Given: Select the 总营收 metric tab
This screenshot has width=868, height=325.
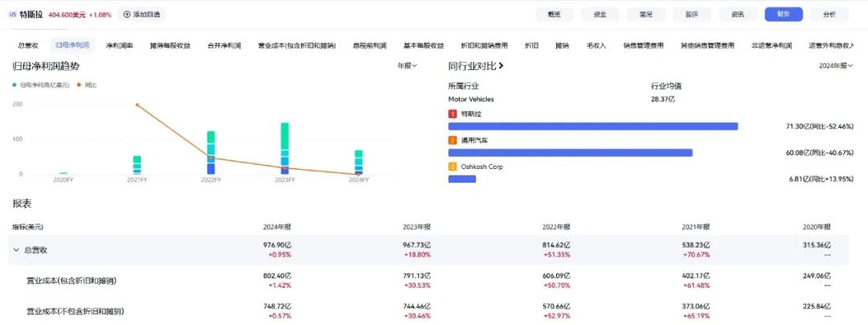Looking at the screenshot, I should 28,45.
